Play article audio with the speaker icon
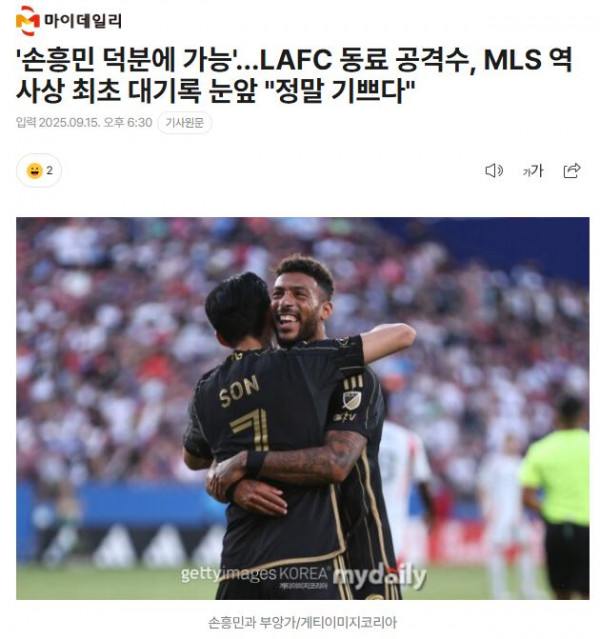This screenshot has height=639, width=600. (x=494, y=170)
